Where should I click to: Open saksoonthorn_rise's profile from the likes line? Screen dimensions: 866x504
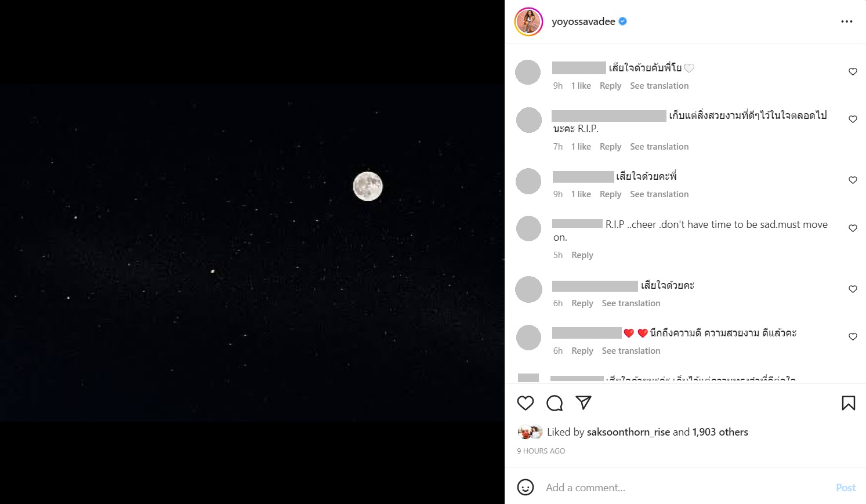(x=628, y=432)
